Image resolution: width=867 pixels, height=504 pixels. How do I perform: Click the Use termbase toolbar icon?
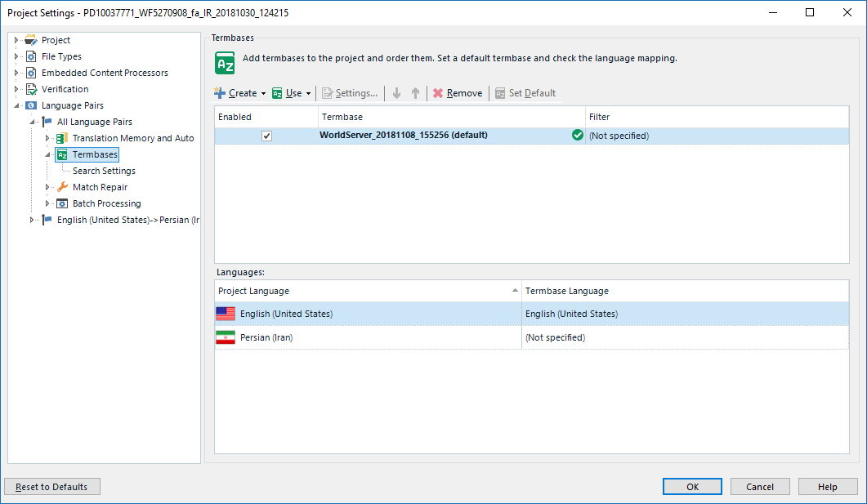pos(278,93)
